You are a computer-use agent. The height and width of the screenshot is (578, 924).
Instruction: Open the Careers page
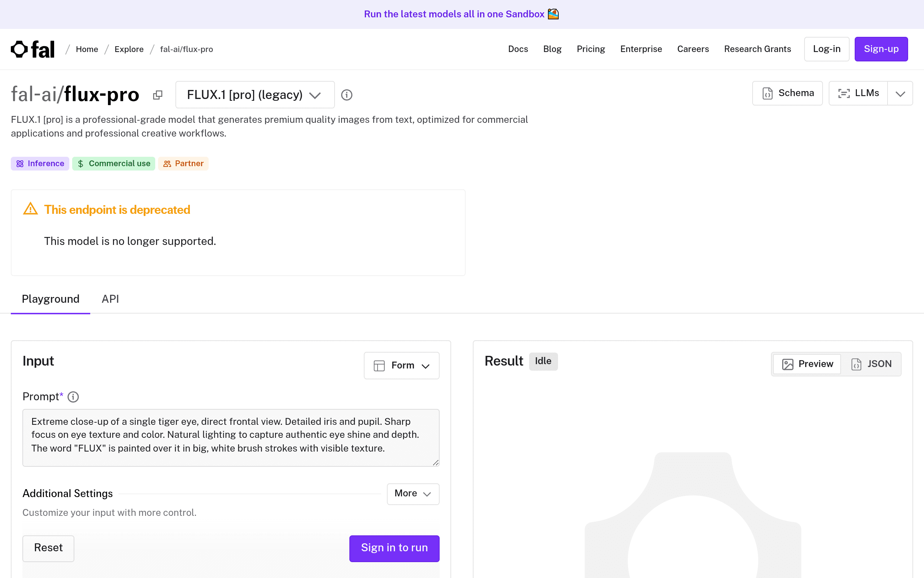pos(693,49)
